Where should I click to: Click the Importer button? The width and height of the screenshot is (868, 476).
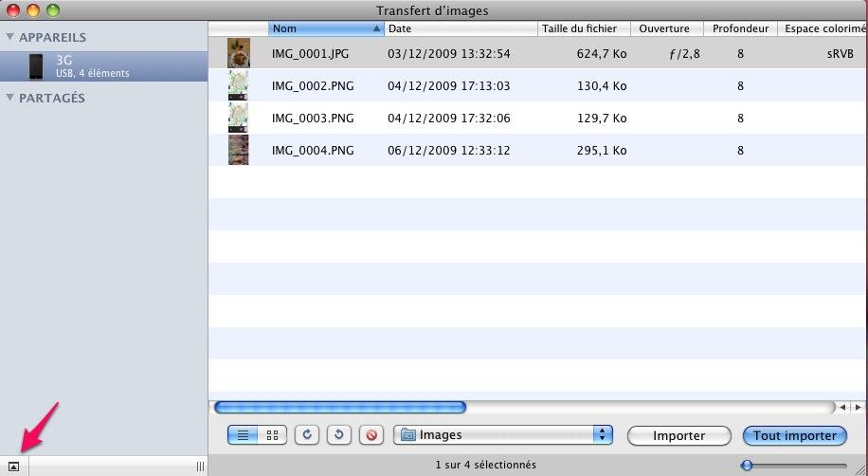(679, 435)
